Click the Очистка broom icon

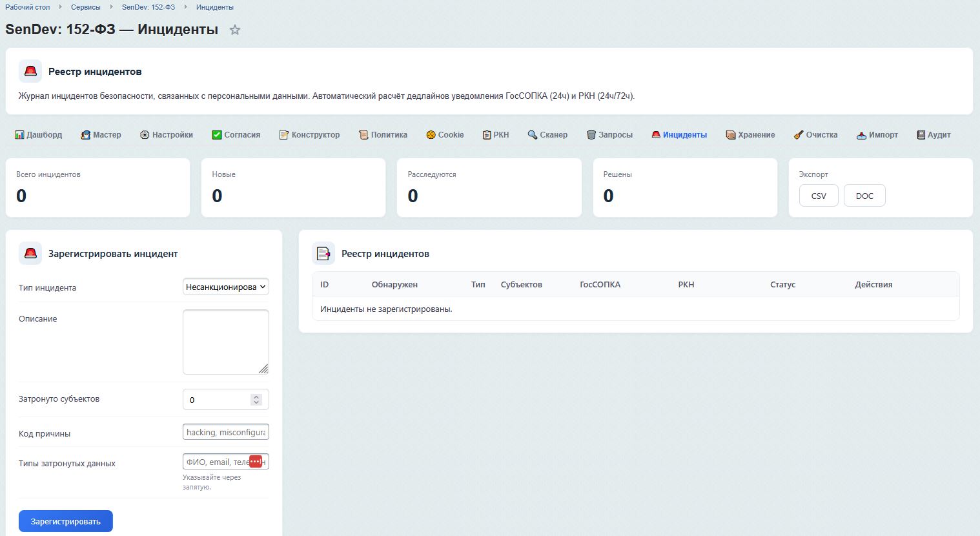tap(799, 135)
